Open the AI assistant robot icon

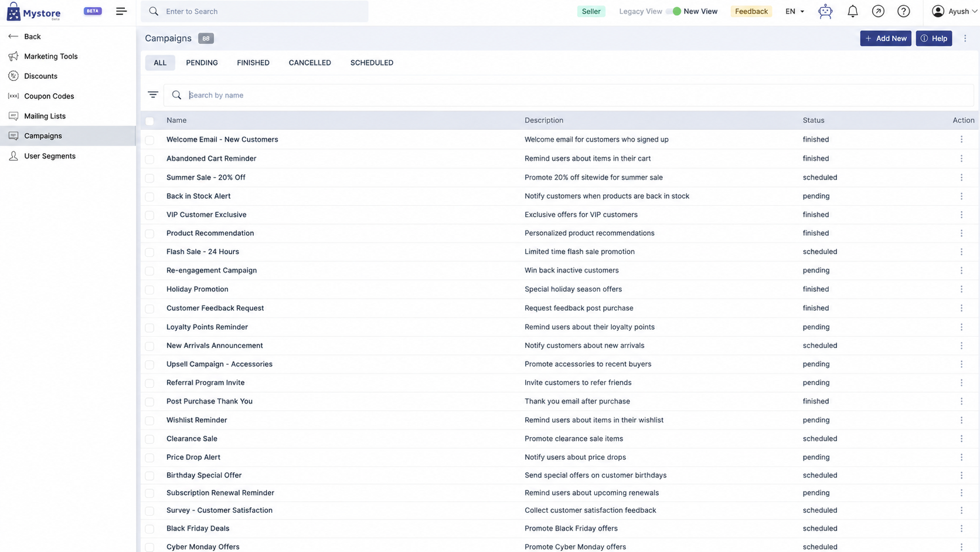(825, 11)
